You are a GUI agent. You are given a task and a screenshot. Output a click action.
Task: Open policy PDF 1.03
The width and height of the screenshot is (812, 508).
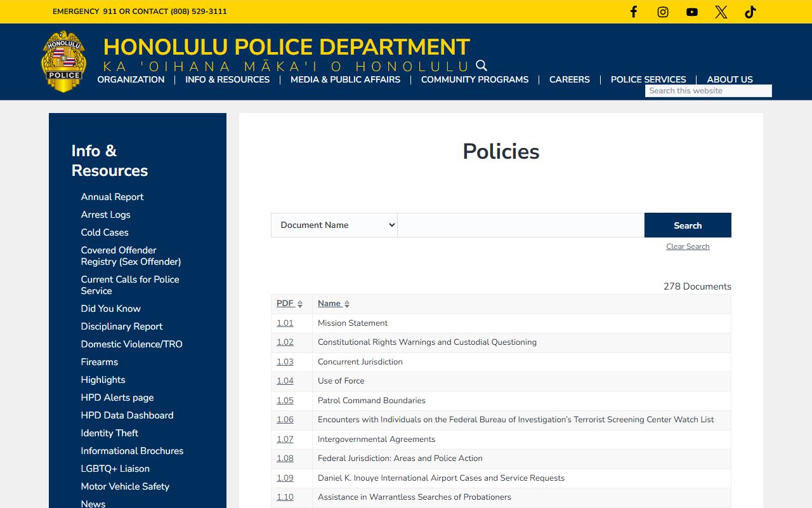[285, 362]
